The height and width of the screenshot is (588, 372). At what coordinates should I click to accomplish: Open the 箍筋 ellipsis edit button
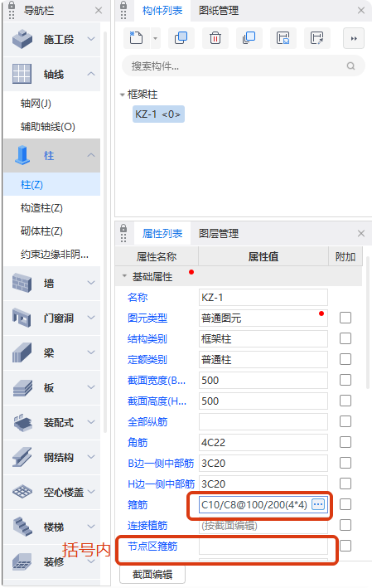coord(318,504)
